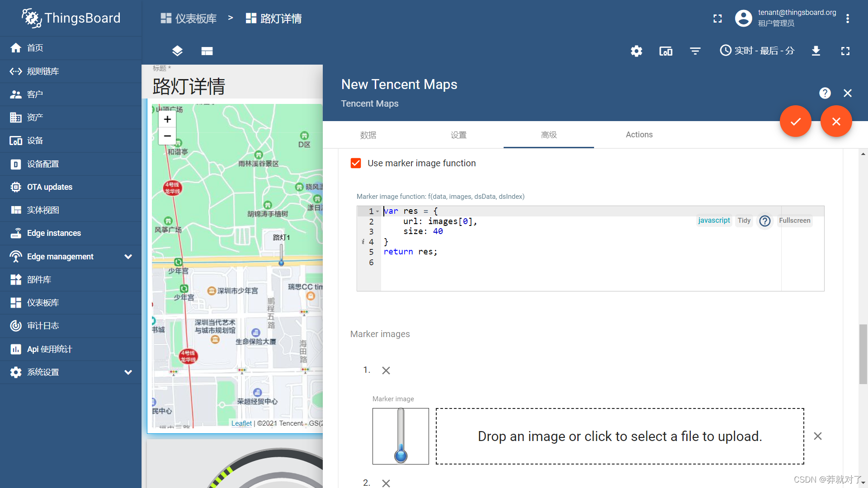Click the Tidy button
Screen dimensions: 868x488
coord(744,221)
